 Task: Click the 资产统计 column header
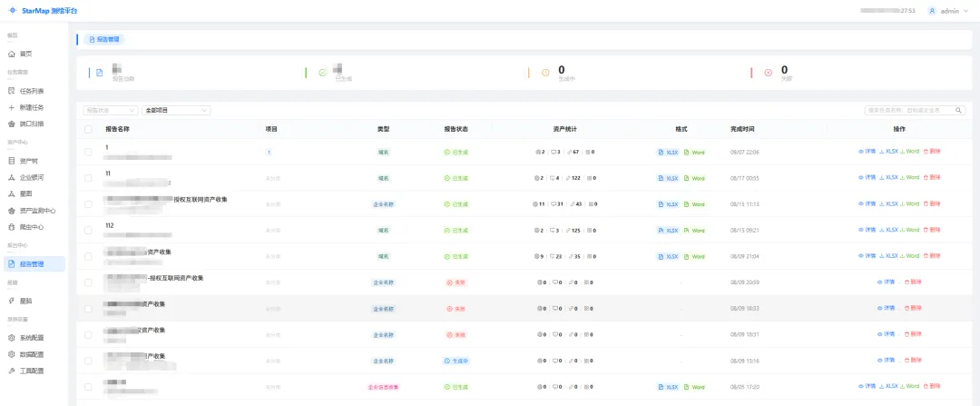[564, 130]
